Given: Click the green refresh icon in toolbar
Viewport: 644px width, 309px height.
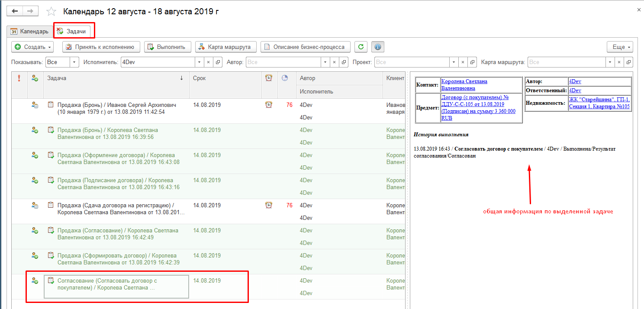Looking at the screenshot, I should [361, 47].
